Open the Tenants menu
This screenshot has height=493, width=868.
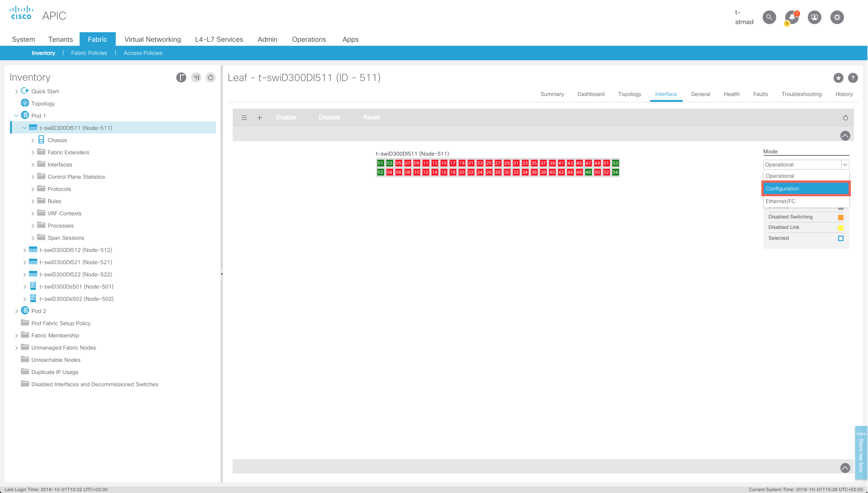click(60, 39)
